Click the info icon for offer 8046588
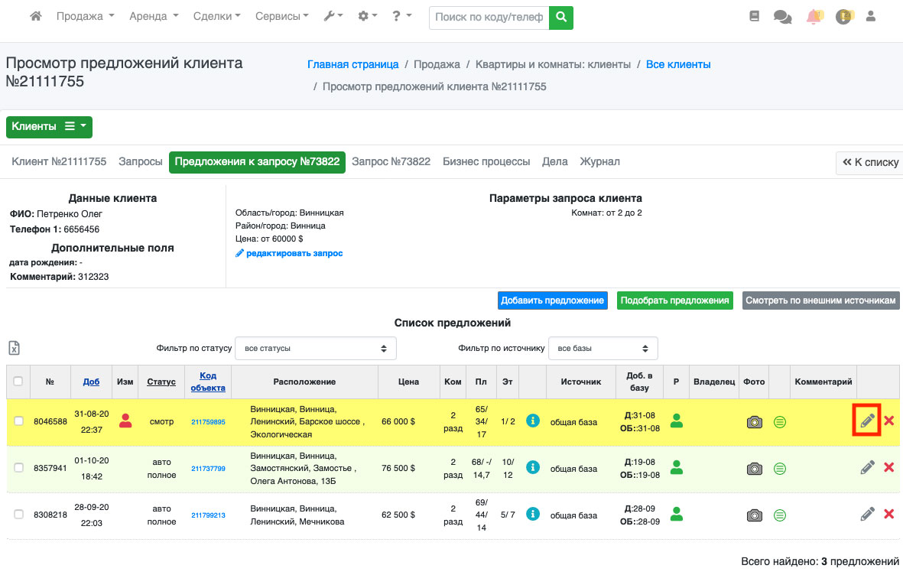Image resolution: width=903 pixels, height=588 pixels. pos(533,421)
